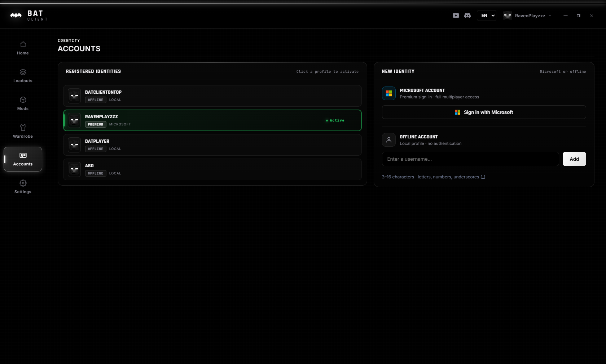The width and height of the screenshot is (606, 364).
Task: Expand the EN language dropdown
Action: [x=487, y=15]
